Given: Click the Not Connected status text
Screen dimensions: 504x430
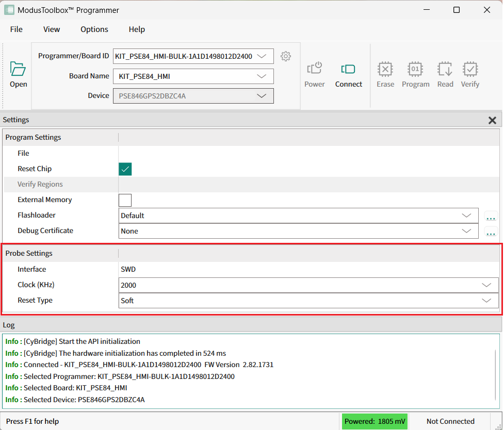Looking at the screenshot, I should (x=450, y=421).
